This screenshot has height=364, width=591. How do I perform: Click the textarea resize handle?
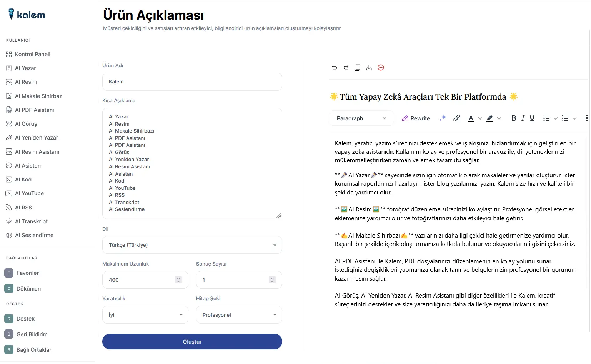(279, 216)
